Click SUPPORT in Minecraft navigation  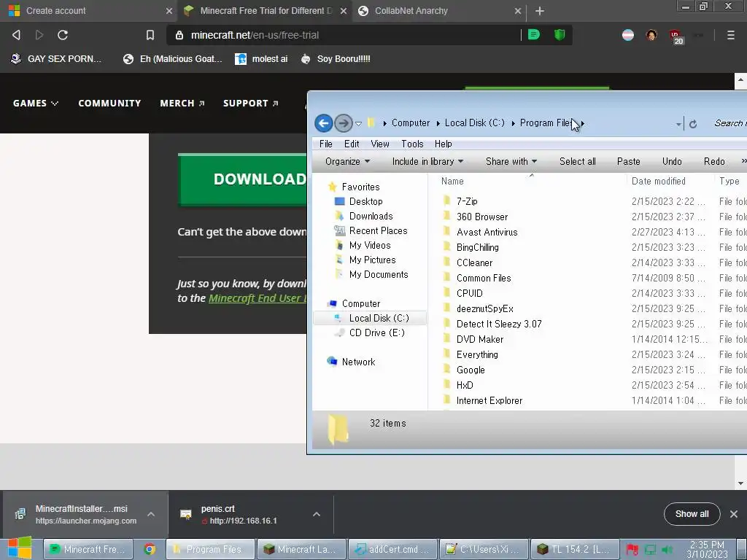[x=251, y=104]
